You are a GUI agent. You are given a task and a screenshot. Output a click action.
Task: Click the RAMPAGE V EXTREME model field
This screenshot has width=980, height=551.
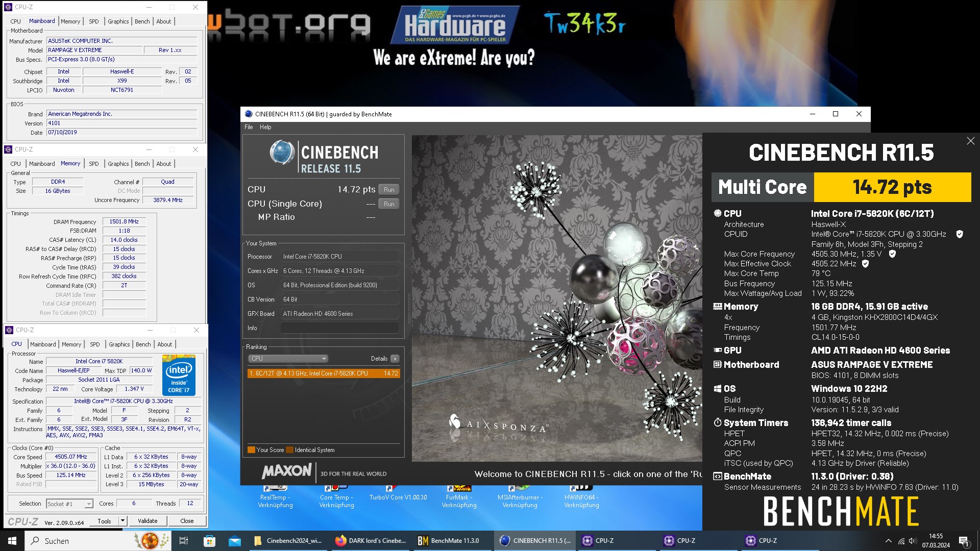(x=94, y=50)
